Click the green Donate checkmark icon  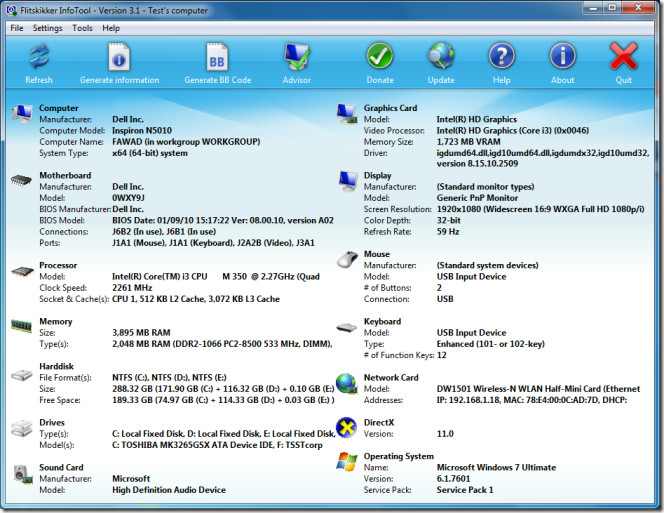coord(379,56)
